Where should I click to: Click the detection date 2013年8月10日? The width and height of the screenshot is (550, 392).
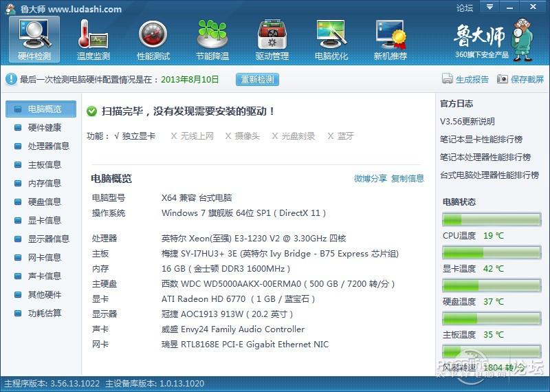(x=190, y=80)
